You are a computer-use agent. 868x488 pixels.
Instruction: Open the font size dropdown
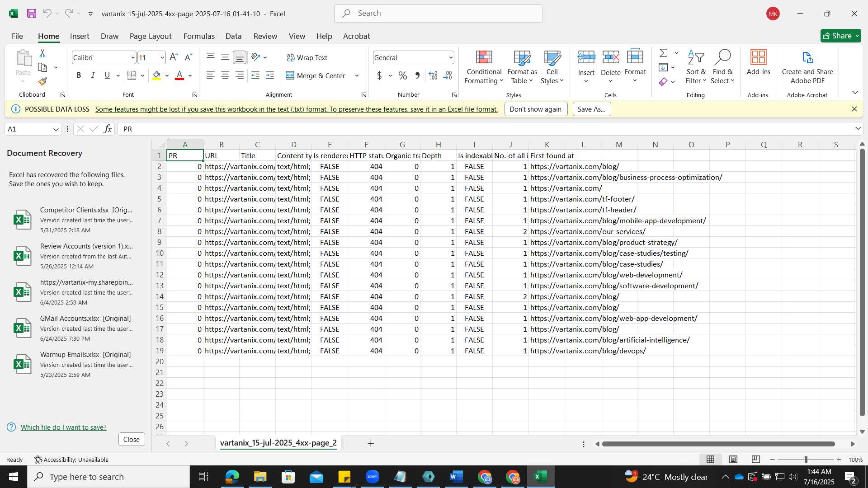162,57
